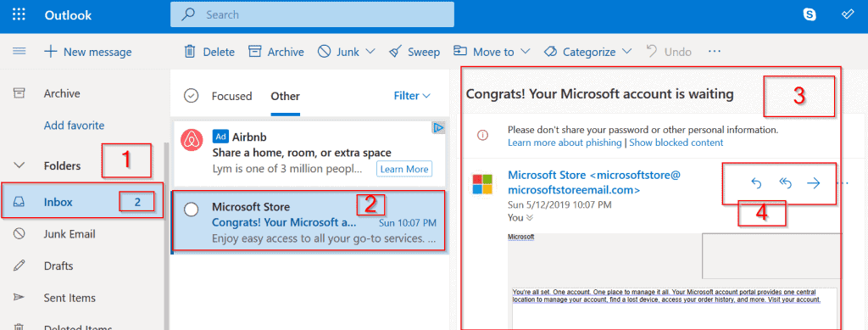Click the Search input box
Viewport: 868px width, 330px height.
click(x=312, y=14)
